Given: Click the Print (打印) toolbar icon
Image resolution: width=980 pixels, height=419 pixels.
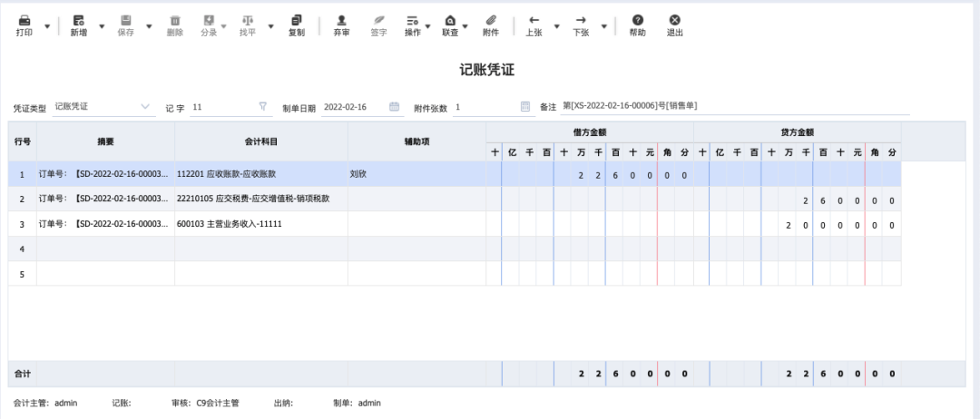Looking at the screenshot, I should [x=24, y=20].
